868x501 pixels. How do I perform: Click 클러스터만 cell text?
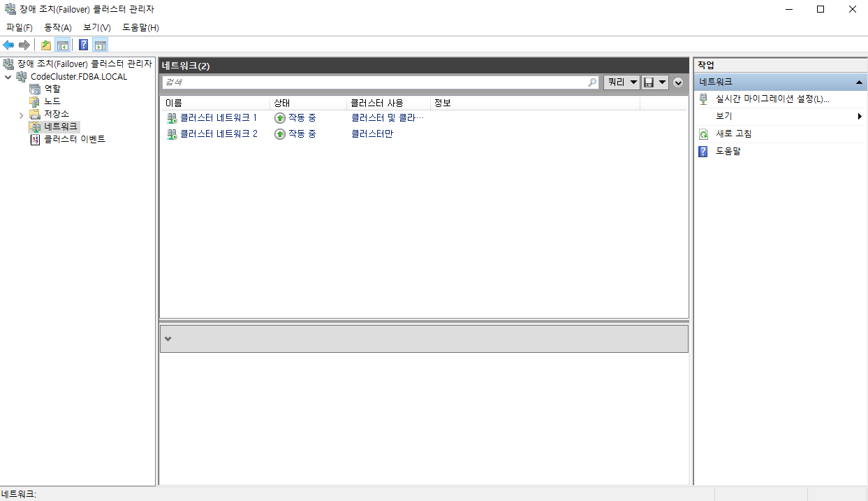372,133
